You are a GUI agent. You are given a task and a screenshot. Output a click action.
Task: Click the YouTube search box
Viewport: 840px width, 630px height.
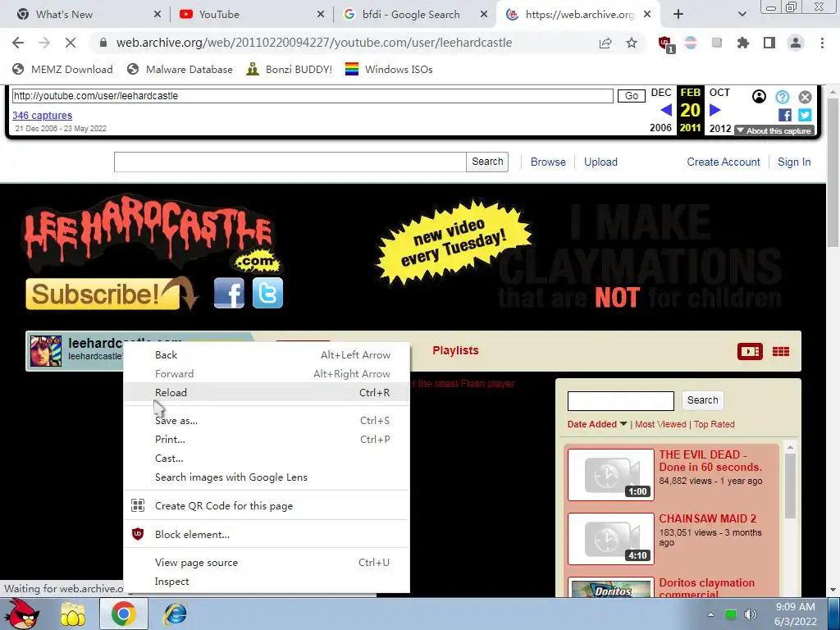(x=290, y=162)
